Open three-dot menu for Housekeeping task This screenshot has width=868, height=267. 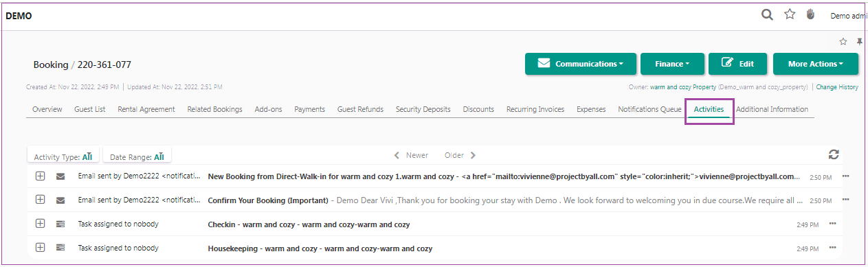[832, 246]
